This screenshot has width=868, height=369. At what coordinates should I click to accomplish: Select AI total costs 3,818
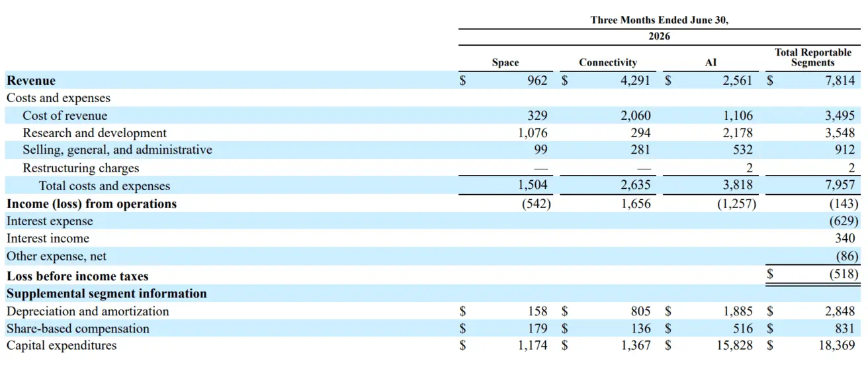[738, 186]
